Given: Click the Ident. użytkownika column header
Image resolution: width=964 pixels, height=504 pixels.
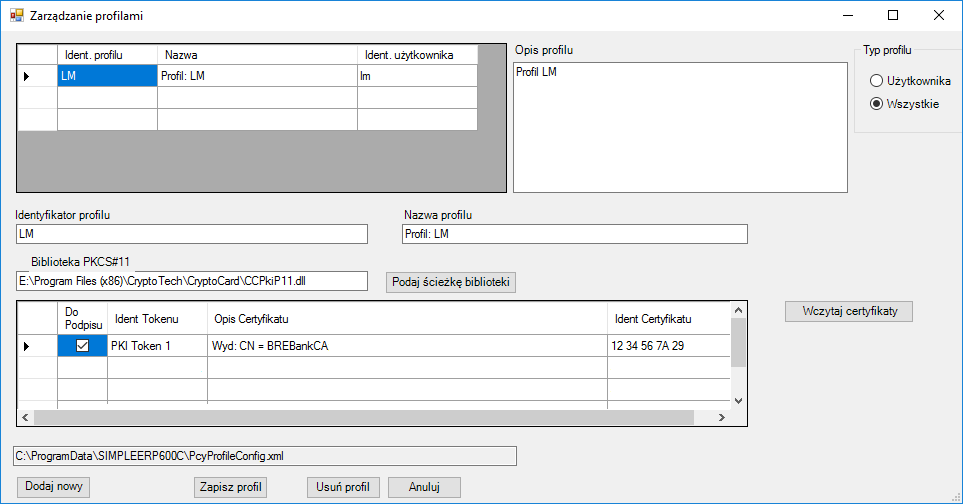Looking at the screenshot, I should coord(417,55).
